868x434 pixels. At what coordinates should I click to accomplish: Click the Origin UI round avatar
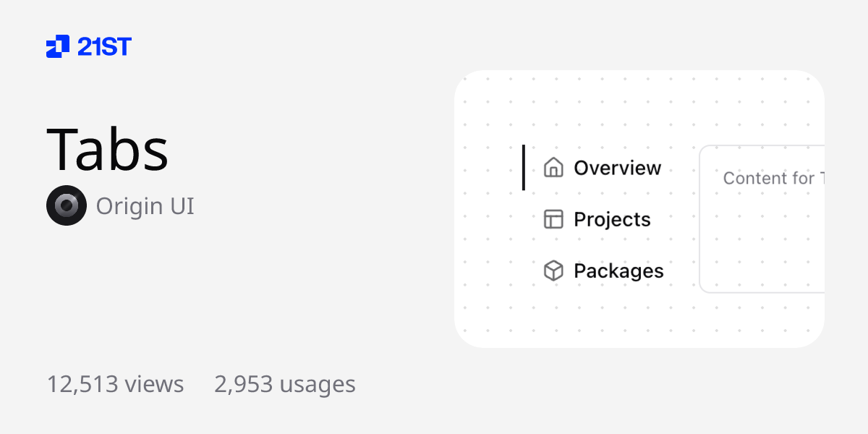click(67, 205)
